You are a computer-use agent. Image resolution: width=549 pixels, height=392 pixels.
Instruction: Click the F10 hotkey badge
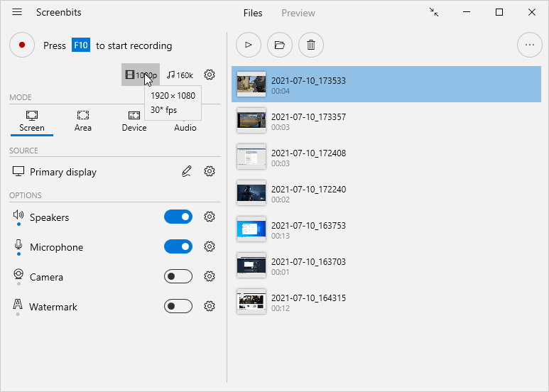[81, 45]
